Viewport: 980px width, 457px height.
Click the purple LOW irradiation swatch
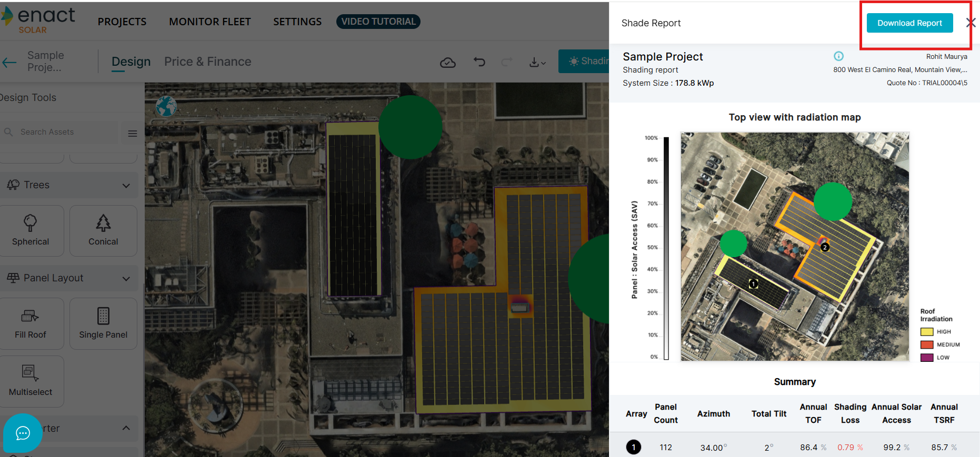pyautogui.click(x=927, y=358)
